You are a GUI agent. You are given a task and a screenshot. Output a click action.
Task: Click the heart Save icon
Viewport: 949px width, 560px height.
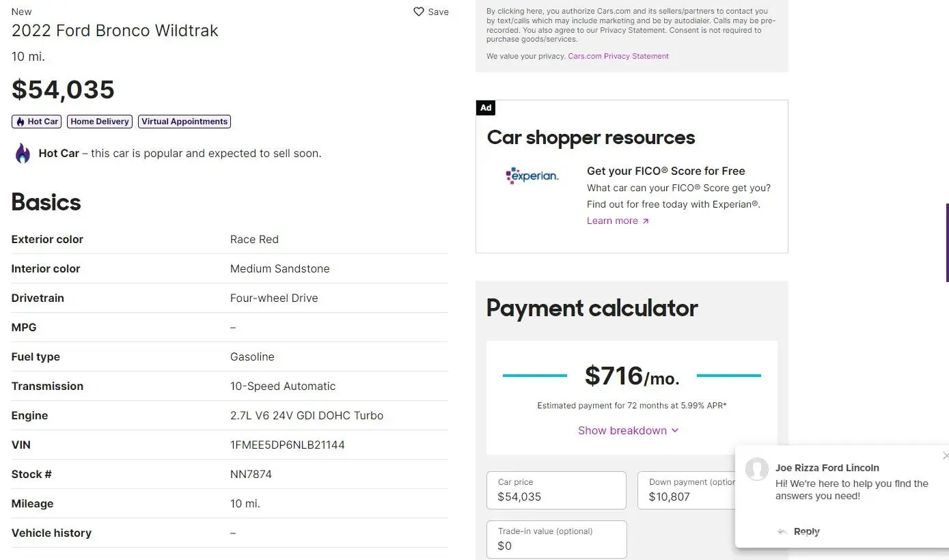(x=419, y=12)
